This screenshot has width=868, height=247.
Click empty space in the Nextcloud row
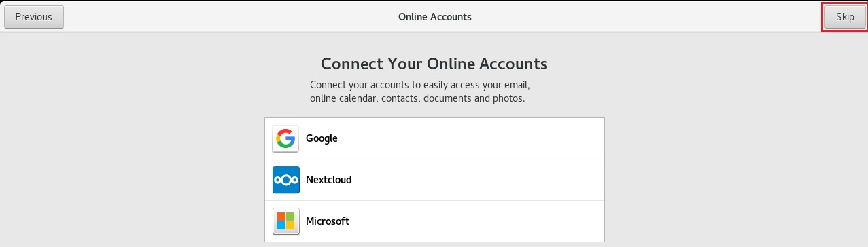pyautogui.click(x=476, y=180)
